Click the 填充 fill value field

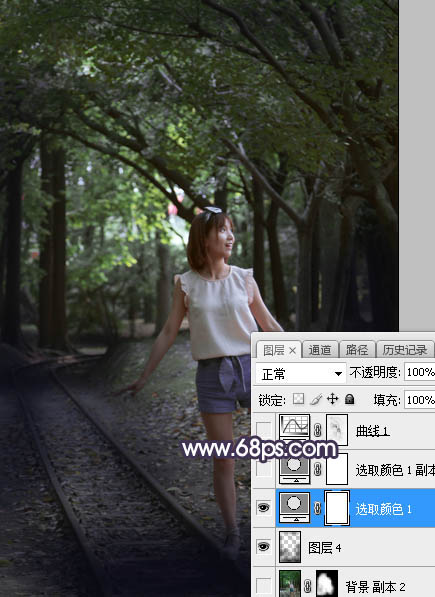(419, 400)
